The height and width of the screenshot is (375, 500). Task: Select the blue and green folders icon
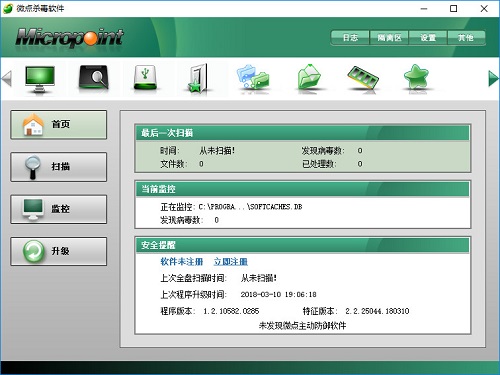point(253,77)
